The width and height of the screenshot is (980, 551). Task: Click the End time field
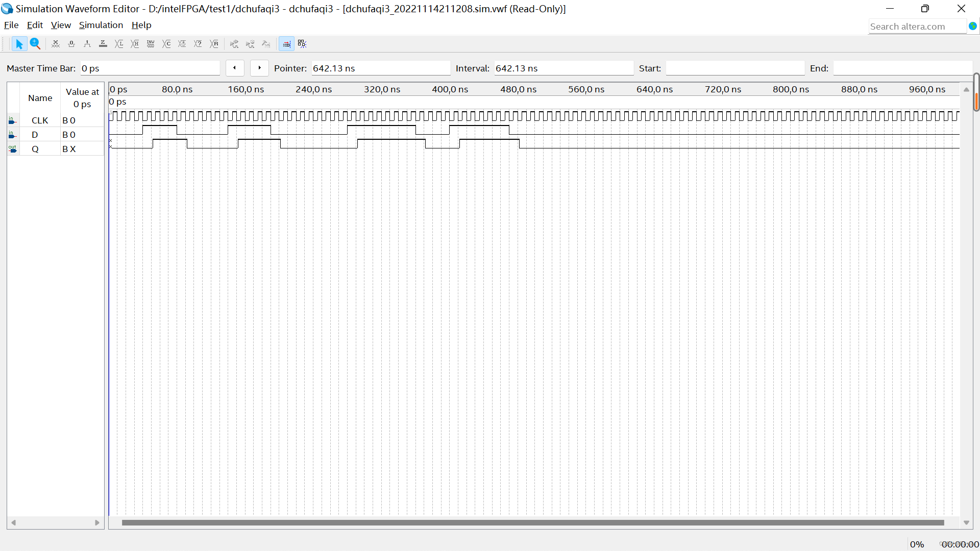coord(902,68)
